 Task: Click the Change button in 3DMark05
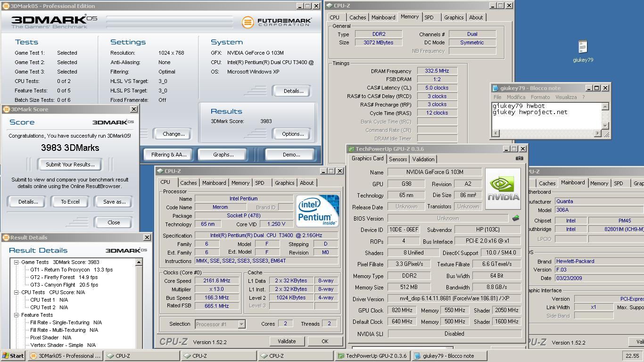[x=173, y=134]
